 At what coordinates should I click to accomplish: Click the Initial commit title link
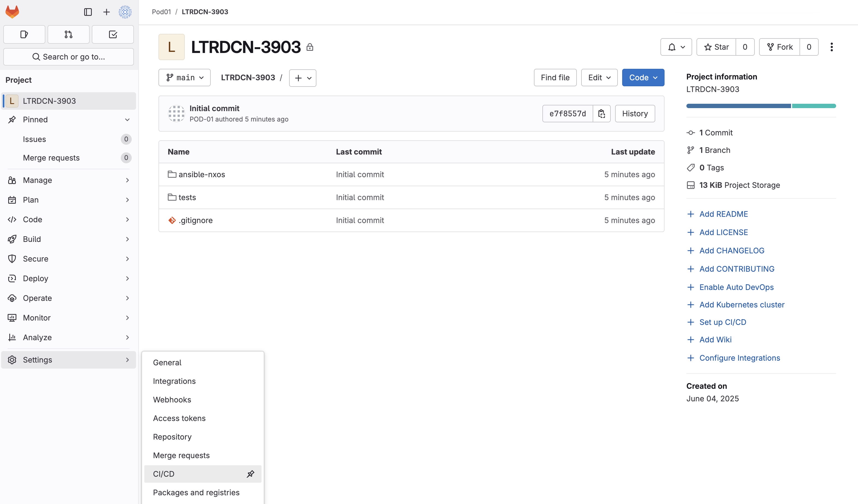coord(214,108)
